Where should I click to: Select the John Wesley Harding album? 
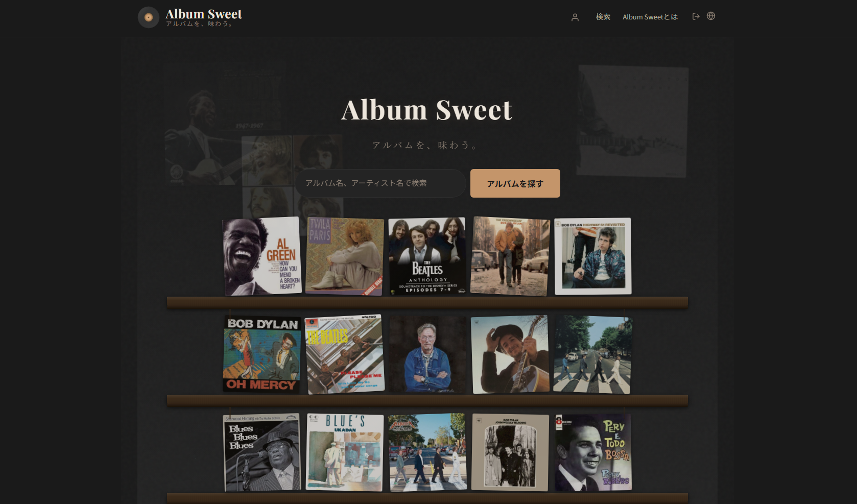coord(510,452)
